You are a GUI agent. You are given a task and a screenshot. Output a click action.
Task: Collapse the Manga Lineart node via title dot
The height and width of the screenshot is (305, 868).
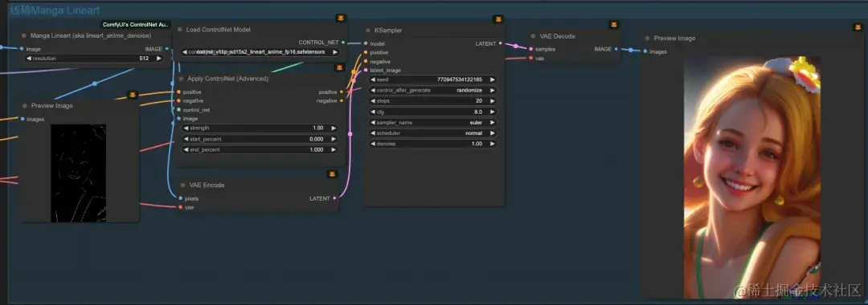tap(24, 35)
